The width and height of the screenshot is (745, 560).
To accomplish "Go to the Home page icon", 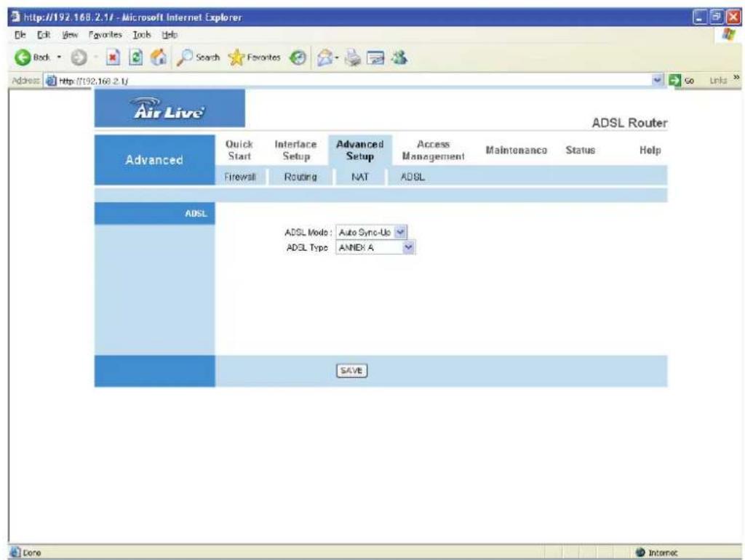I will [x=159, y=57].
